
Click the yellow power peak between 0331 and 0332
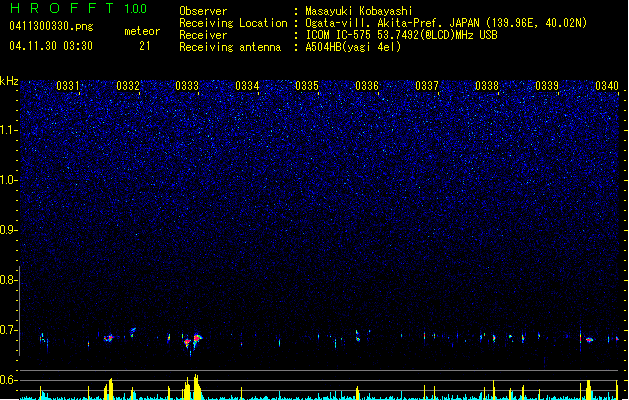(110, 389)
